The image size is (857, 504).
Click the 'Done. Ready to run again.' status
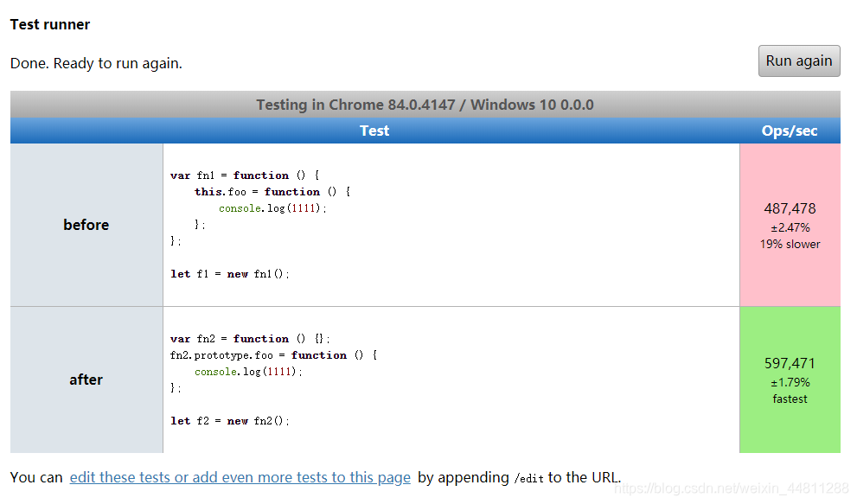[96, 63]
